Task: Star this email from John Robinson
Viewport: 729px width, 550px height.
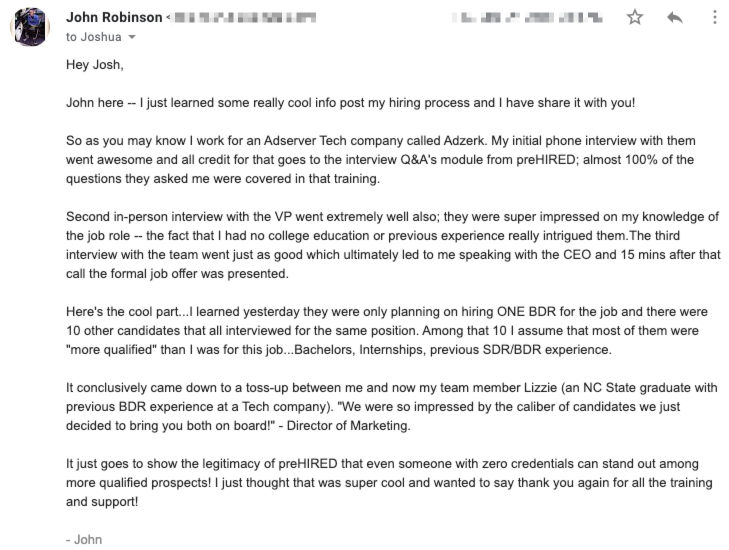Action: [x=634, y=18]
